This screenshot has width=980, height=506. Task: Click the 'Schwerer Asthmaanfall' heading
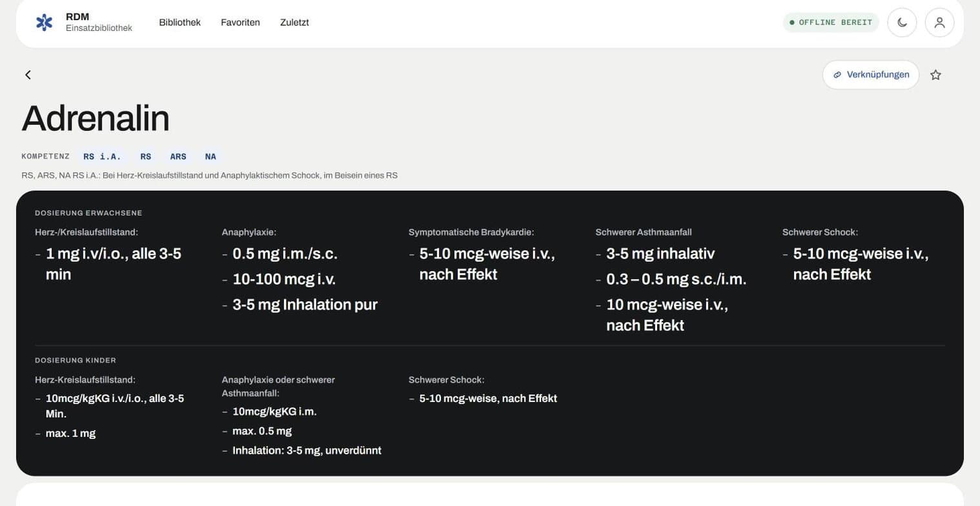(644, 232)
